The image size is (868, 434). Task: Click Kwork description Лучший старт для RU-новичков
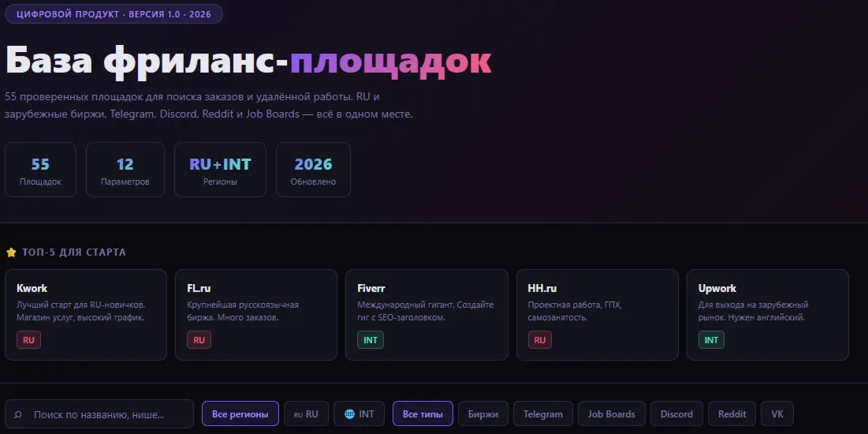[81, 311]
